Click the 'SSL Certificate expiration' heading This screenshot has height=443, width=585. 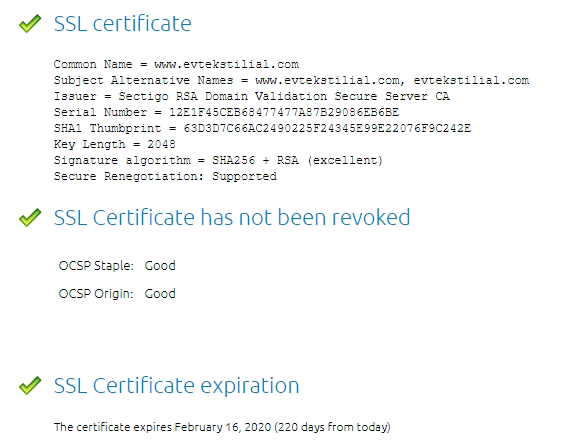[176, 386]
